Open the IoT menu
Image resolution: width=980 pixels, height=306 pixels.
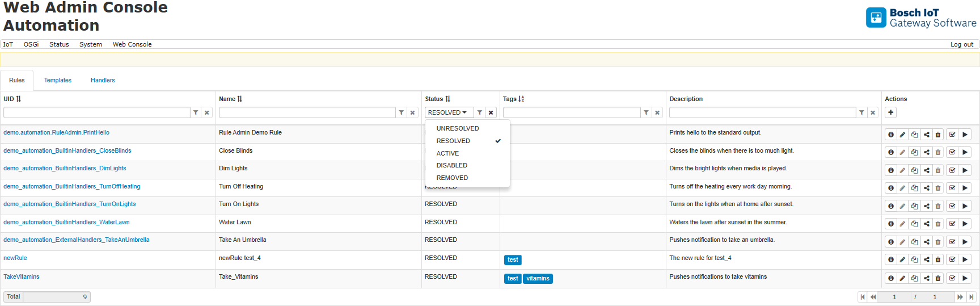tap(8, 44)
